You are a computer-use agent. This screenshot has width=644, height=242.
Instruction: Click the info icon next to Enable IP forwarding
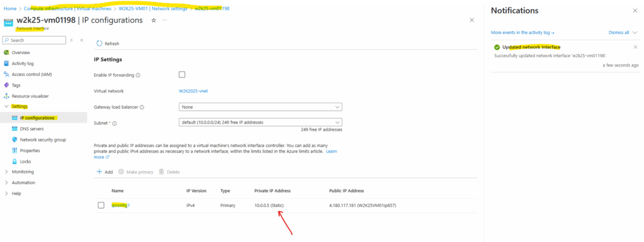[x=138, y=75]
